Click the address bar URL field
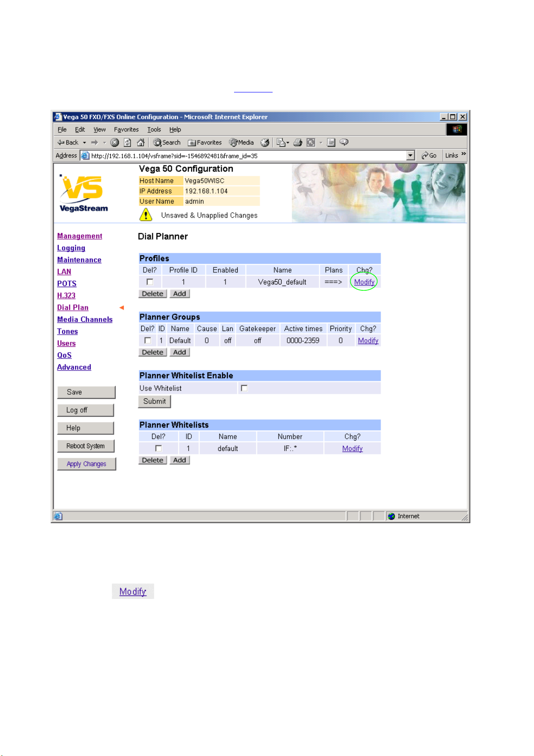Screen dimensions: 534x756 (248, 156)
